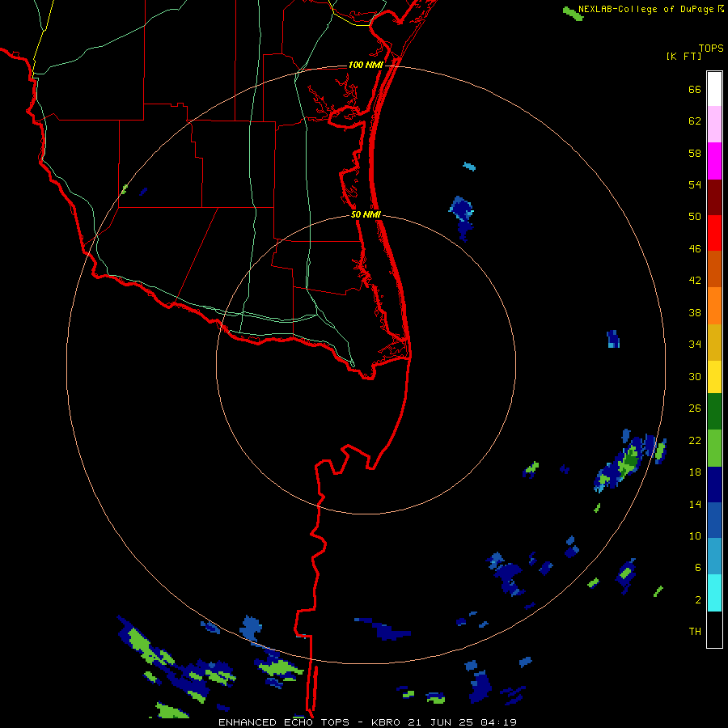Click the 46 legend value

point(695,249)
